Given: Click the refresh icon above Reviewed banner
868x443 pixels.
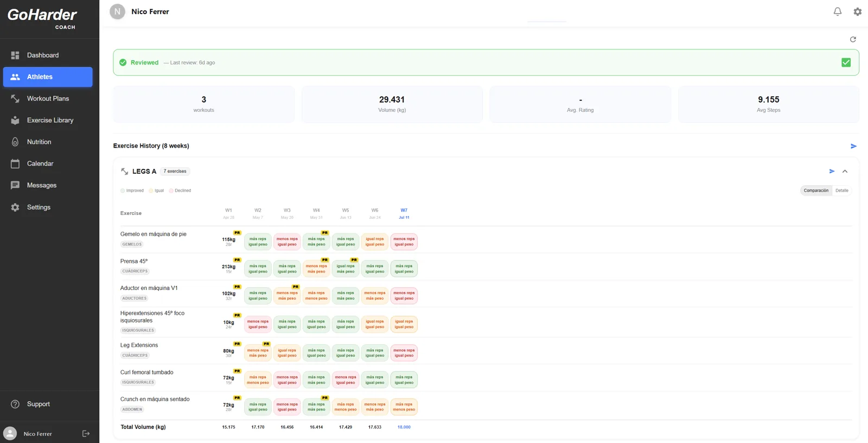Looking at the screenshot, I should 853,39.
